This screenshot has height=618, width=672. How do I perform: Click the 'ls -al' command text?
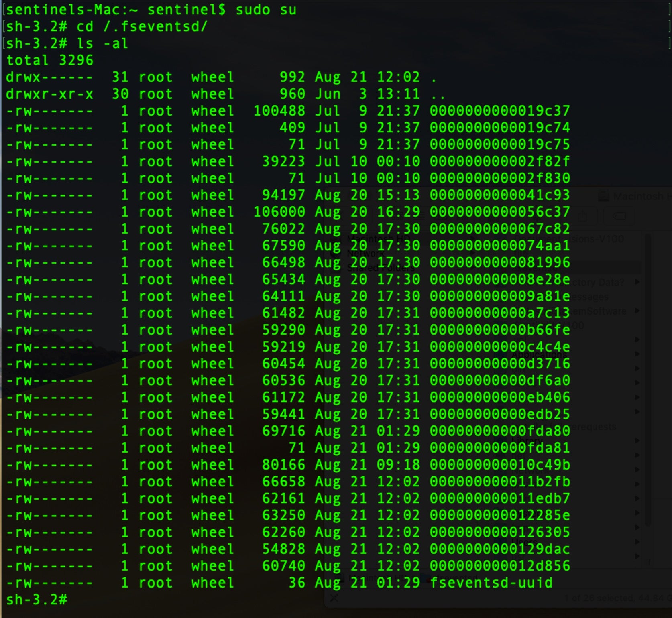(x=102, y=43)
